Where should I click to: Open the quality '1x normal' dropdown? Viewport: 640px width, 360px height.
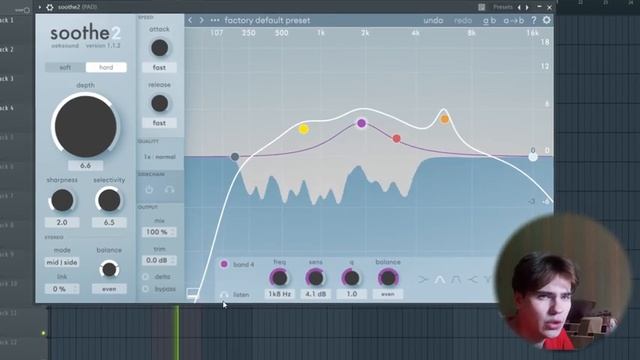[x=160, y=157]
